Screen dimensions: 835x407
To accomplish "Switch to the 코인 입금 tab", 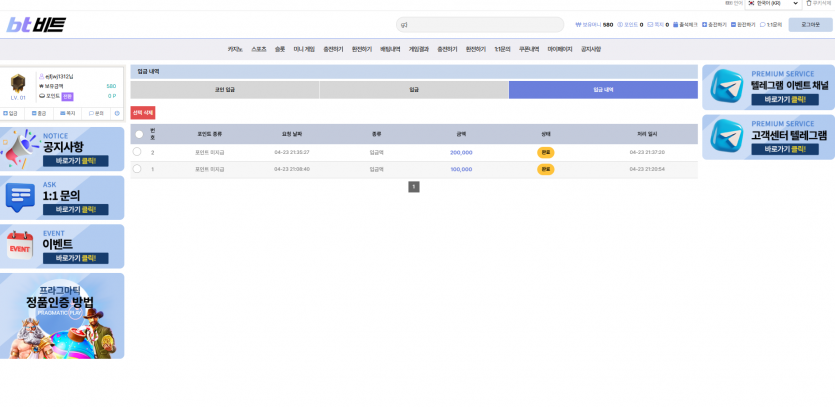I will coord(225,90).
